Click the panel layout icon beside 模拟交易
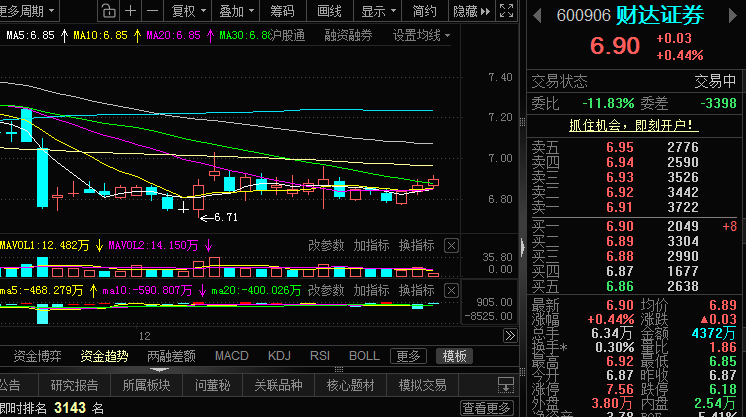Image resolution: width=746 pixels, height=417 pixels. click(506, 385)
